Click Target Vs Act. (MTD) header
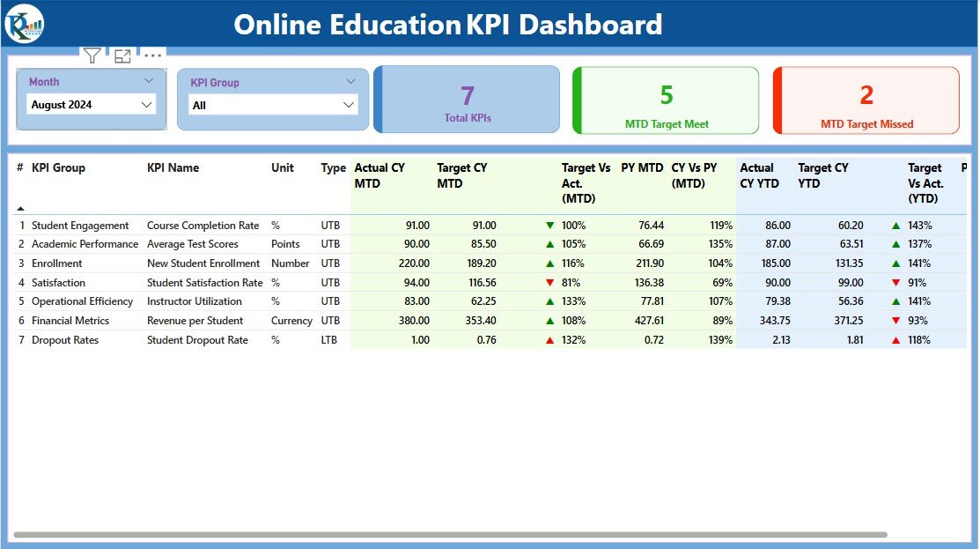The height and width of the screenshot is (549, 980). pyautogui.click(x=586, y=183)
